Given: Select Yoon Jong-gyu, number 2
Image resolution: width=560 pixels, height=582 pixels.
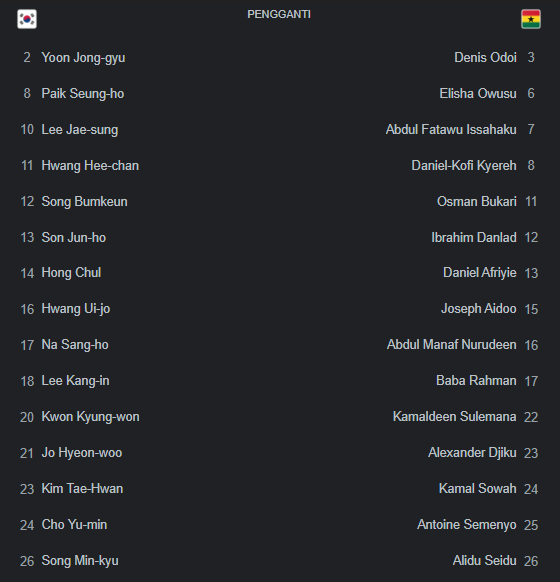Looking at the screenshot, I should point(83,58).
